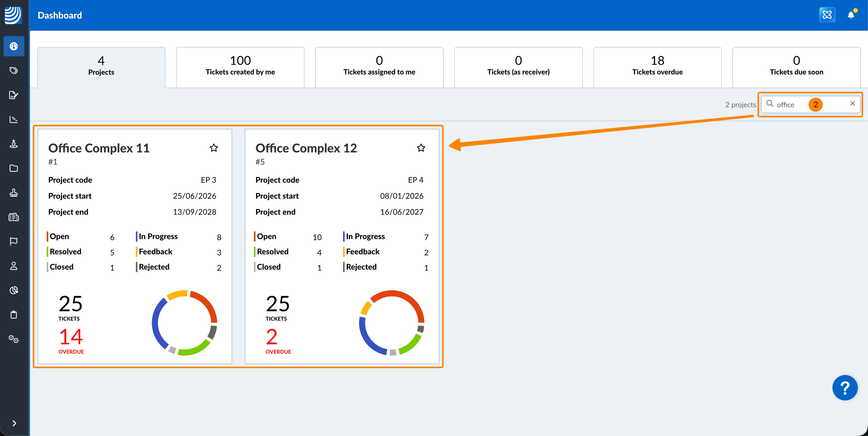Open the Tickets due soon tab
868x436 pixels.
[x=796, y=66]
